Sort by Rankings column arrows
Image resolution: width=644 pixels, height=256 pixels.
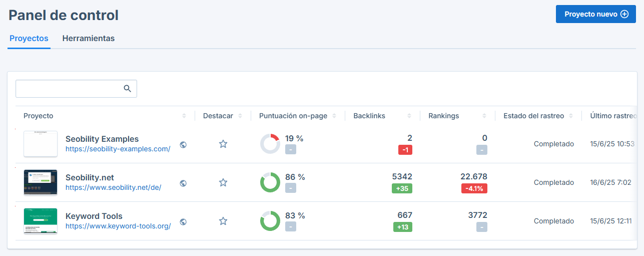click(484, 116)
